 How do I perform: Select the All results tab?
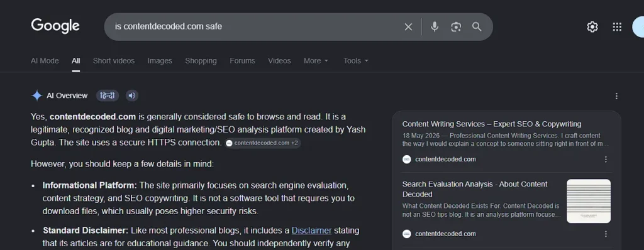tap(75, 61)
